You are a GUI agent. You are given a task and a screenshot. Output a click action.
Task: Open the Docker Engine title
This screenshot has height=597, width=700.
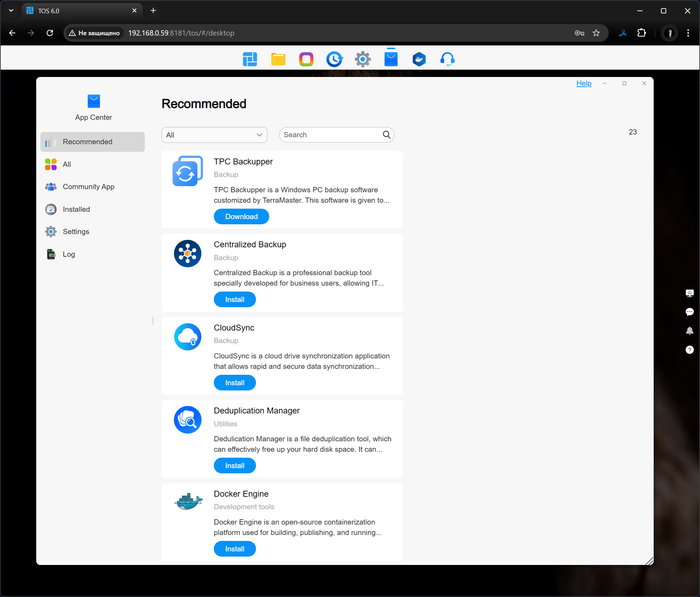click(241, 494)
